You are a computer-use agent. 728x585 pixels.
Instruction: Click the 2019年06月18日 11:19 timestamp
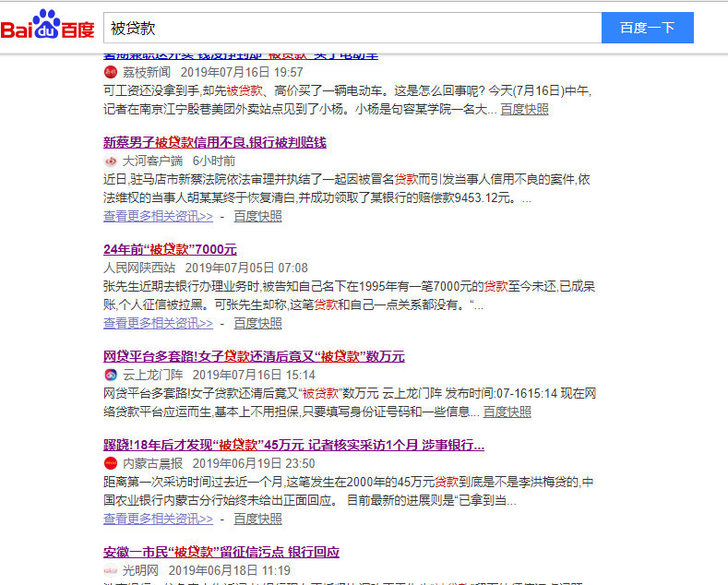coord(230,570)
